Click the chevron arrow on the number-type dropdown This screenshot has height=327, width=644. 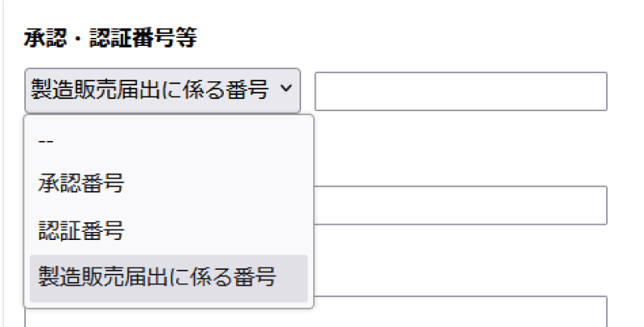point(287,90)
